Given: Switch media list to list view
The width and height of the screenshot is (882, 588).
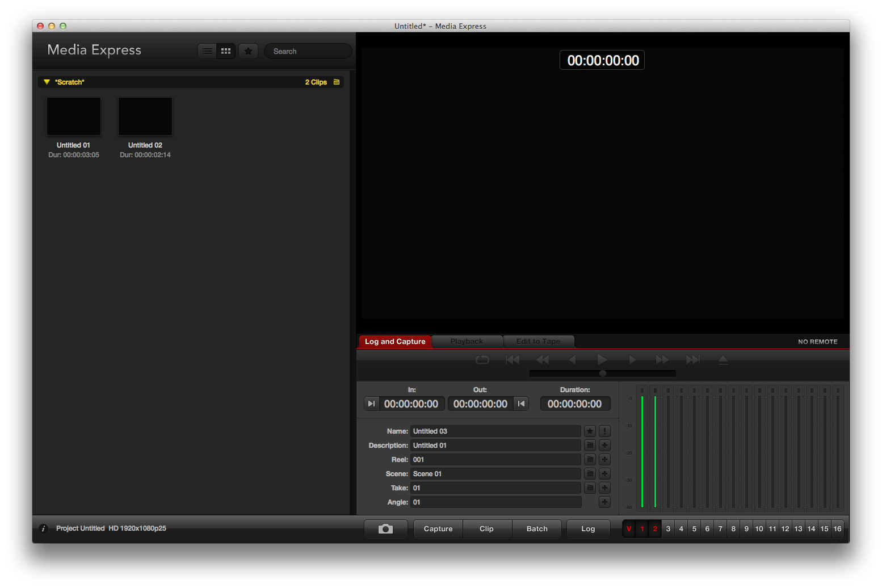Looking at the screenshot, I should point(207,51).
